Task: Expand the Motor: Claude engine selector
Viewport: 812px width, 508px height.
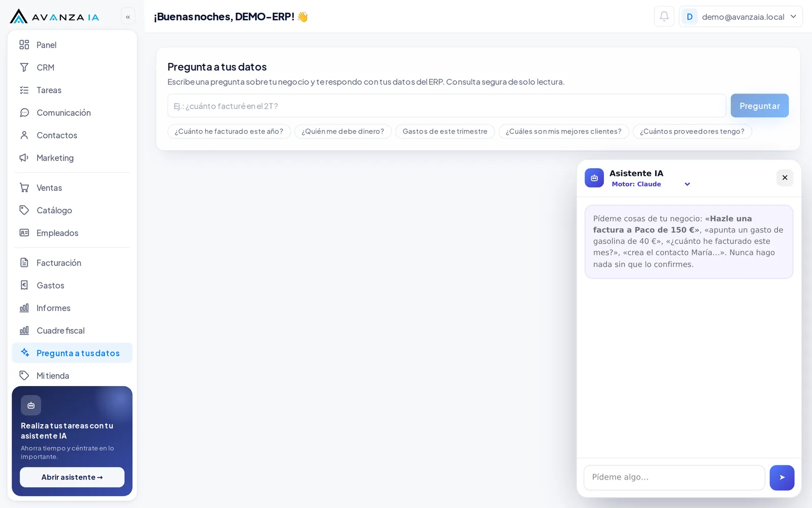Action: [651, 184]
